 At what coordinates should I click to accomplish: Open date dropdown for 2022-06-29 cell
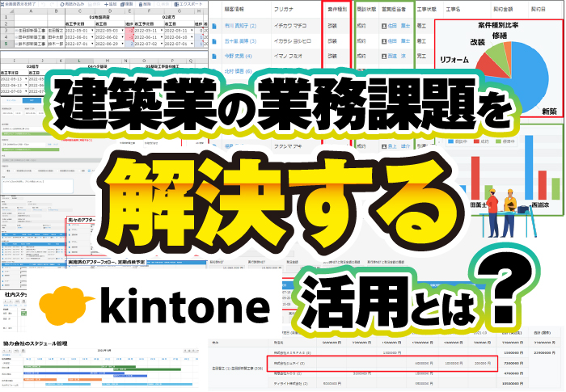[122, 44]
